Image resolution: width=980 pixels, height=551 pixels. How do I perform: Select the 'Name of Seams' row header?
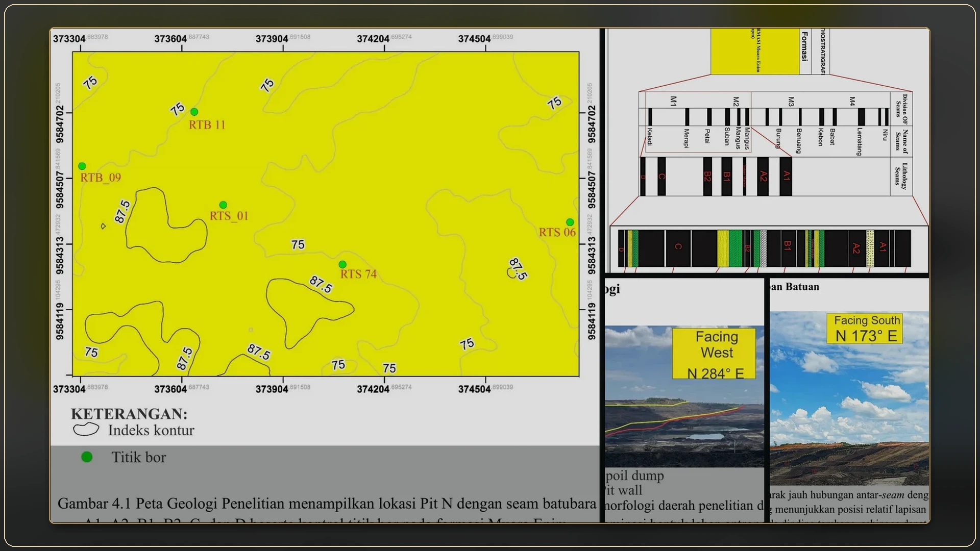[901, 141]
